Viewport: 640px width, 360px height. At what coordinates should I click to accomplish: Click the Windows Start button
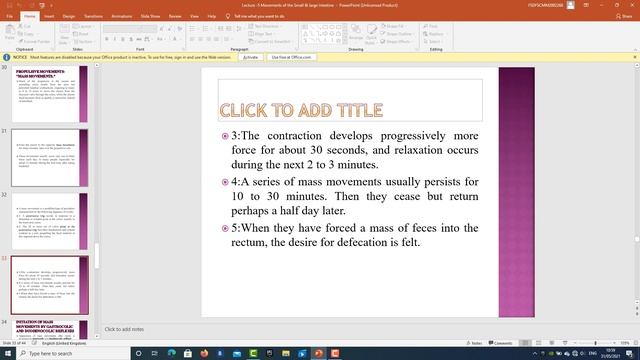click(x=8, y=353)
